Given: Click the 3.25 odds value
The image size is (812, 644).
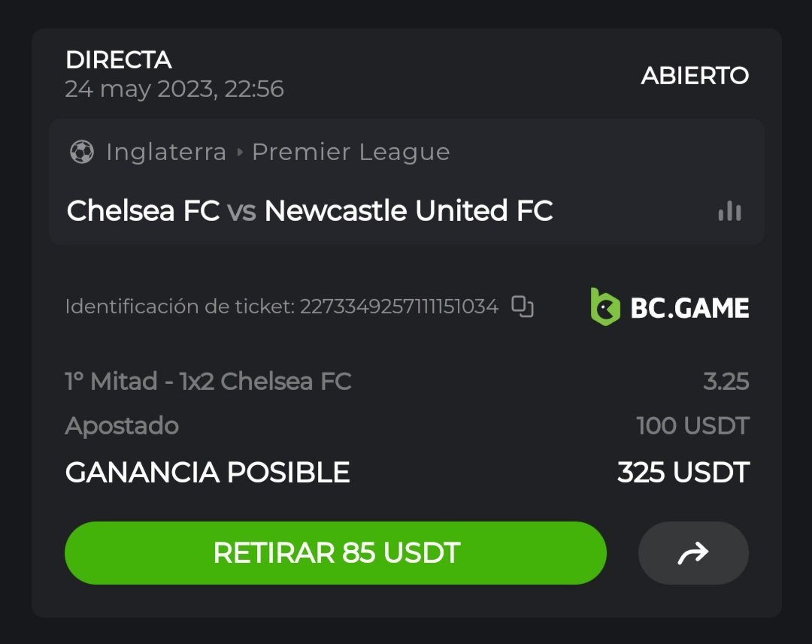Looking at the screenshot, I should pos(726,382).
